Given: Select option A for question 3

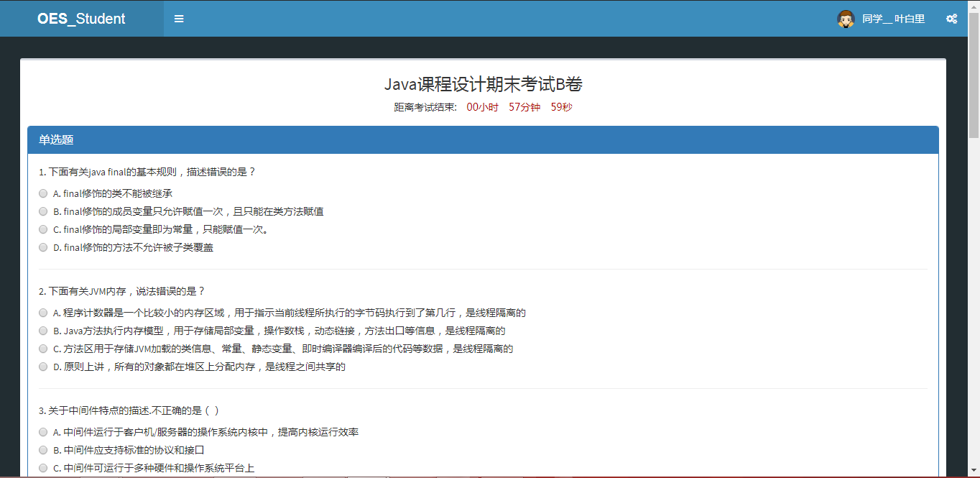Looking at the screenshot, I should pos(43,431).
